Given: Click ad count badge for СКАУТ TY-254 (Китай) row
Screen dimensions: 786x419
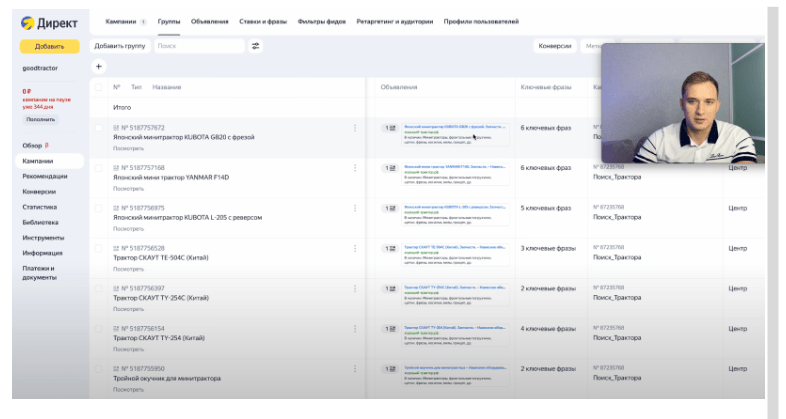Looking at the screenshot, I should tap(390, 328).
